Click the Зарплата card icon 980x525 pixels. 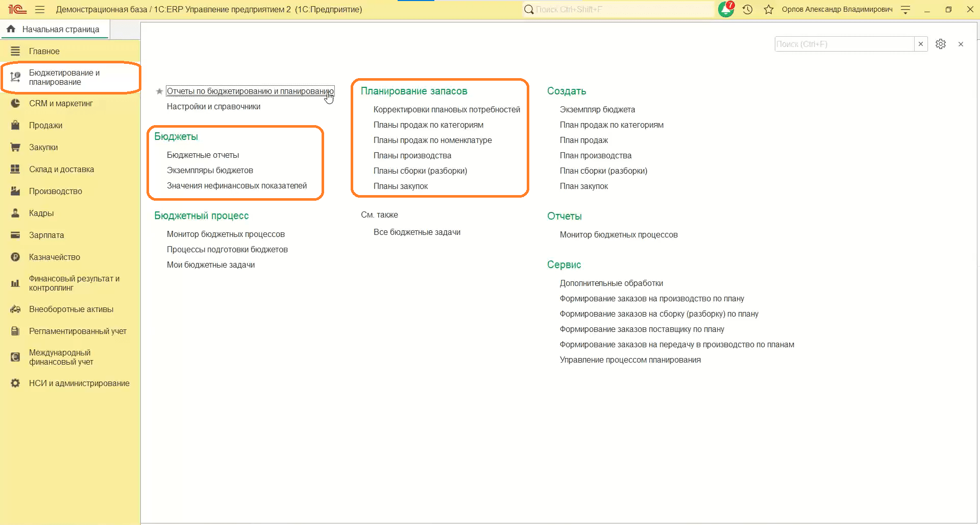pos(15,235)
